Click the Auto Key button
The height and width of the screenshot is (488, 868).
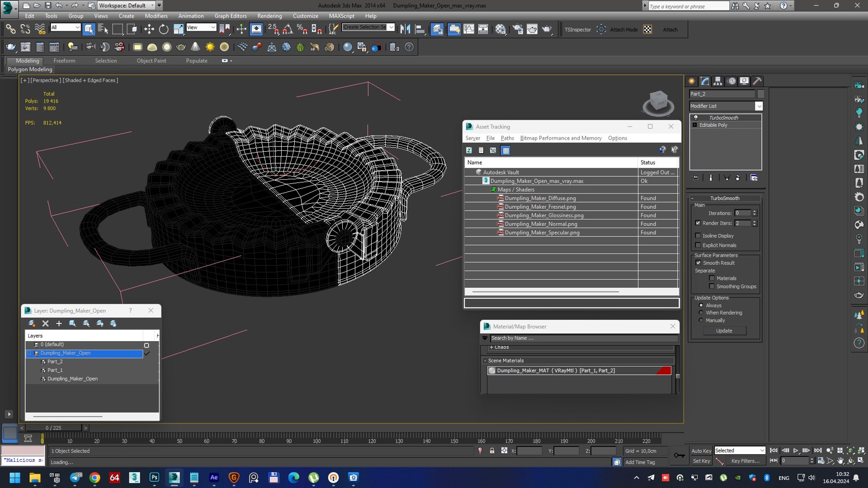(701, 451)
